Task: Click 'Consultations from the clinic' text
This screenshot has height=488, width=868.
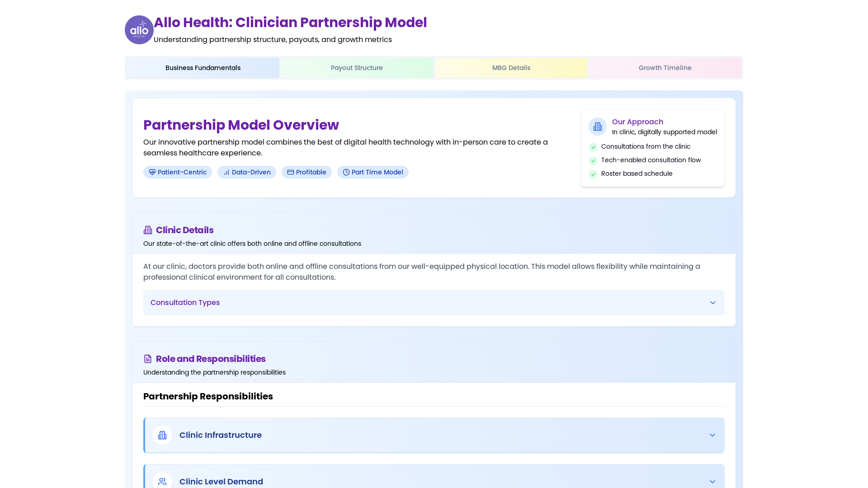Action: pyautogui.click(x=646, y=146)
